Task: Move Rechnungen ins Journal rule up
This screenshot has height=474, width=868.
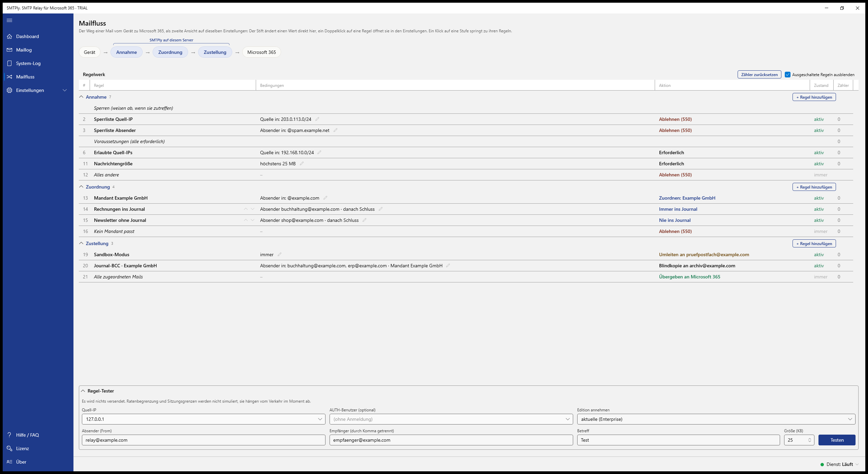Action: point(246,209)
